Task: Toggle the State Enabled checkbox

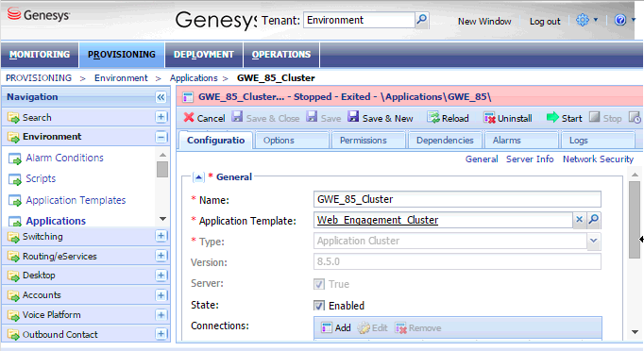Action: point(319,306)
